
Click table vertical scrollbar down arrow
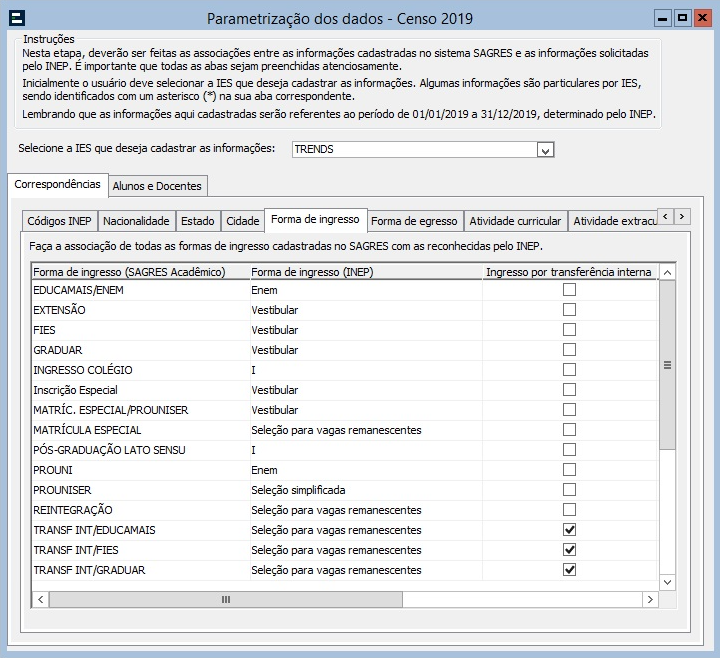tap(667, 581)
